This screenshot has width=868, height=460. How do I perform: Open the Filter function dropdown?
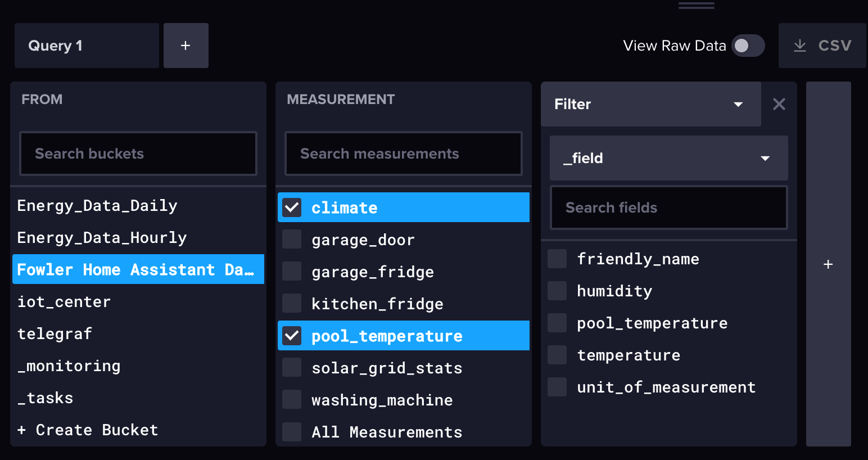650,104
